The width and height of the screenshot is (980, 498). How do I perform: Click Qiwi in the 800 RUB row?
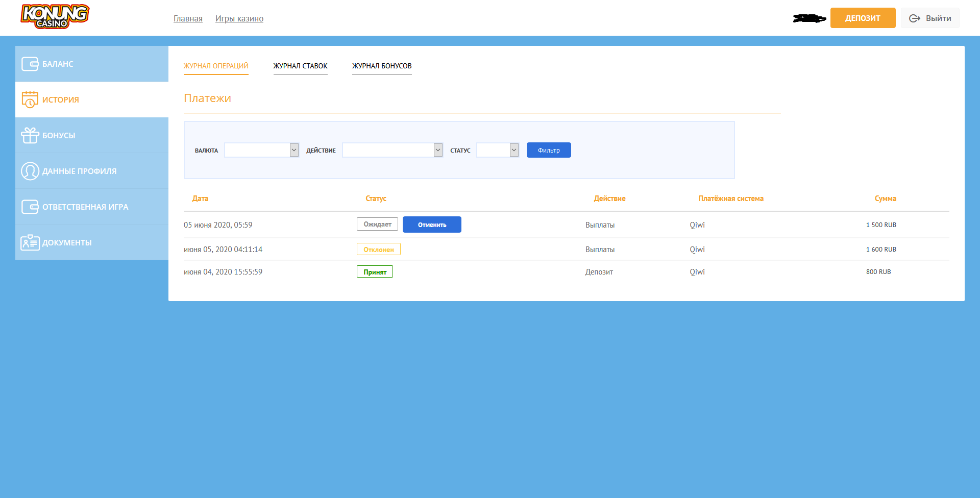coord(697,272)
